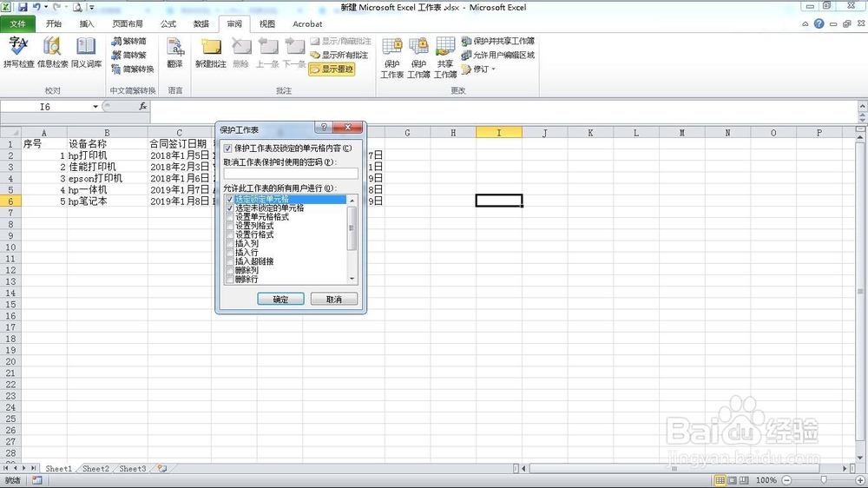The image size is (868, 488).
Task: Click 保护并共享工作簿
Action: (498, 41)
